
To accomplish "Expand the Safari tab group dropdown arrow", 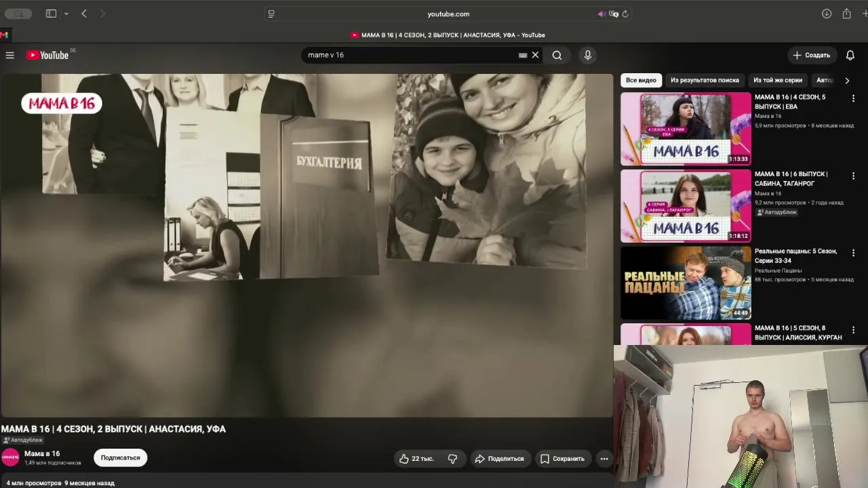I will click(x=66, y=14).
